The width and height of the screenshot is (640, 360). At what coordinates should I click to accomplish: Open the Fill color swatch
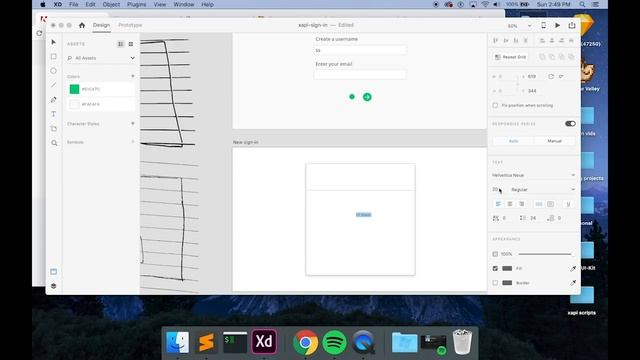507,269
